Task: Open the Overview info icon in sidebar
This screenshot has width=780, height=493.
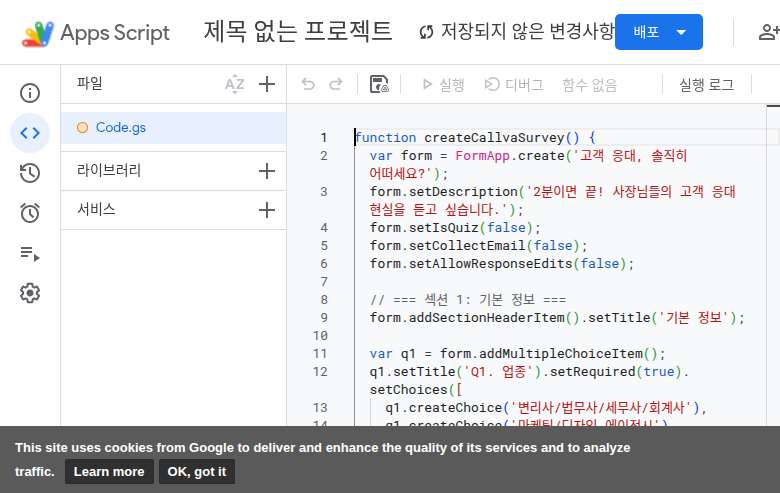Action: coord(30,93)
